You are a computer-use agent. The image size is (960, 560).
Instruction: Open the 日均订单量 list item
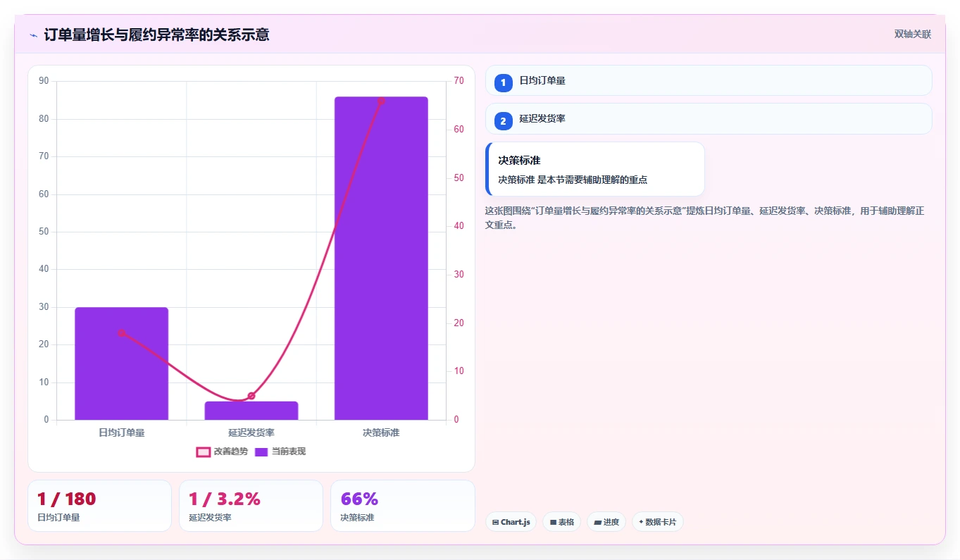click(x=709, y=80)
